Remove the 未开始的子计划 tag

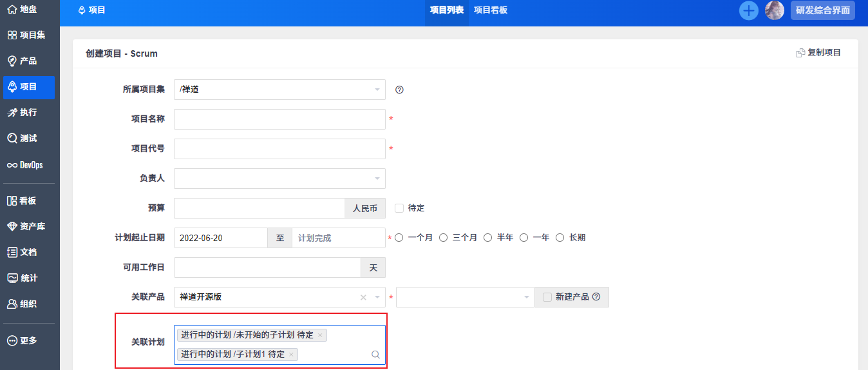tap(320, 335)
